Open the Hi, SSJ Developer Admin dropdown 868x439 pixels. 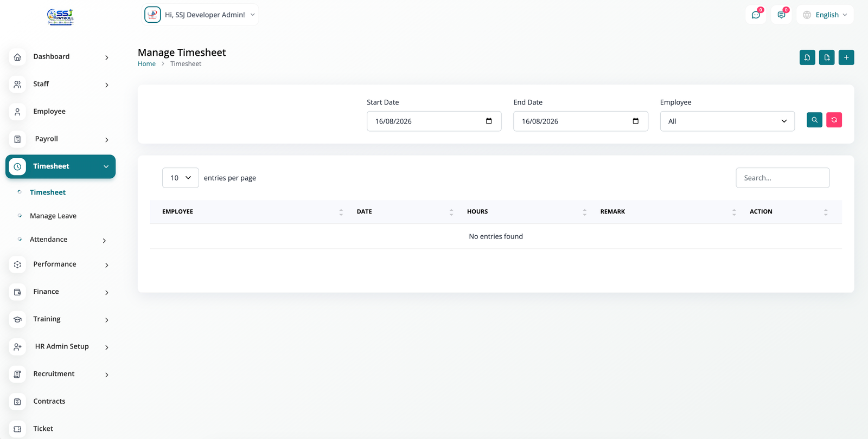click(x=200, y=15)
